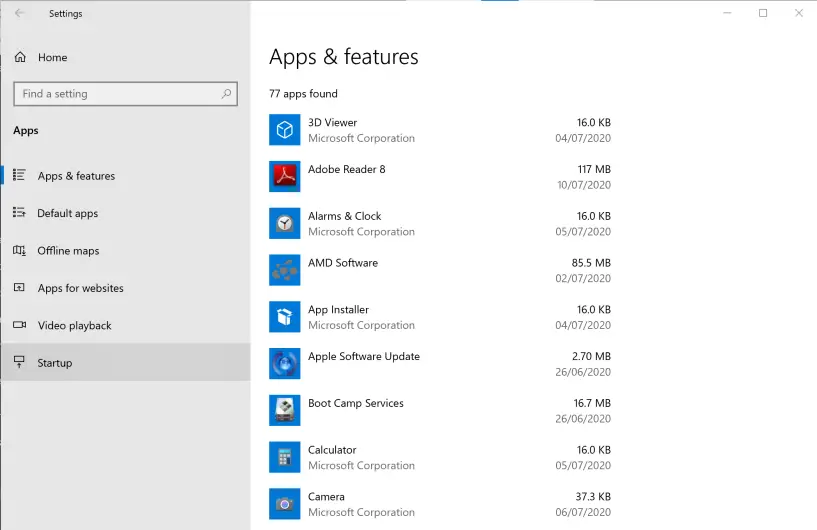Select the Calculator entry name
The image size is (817, 530).
[332, 450]
